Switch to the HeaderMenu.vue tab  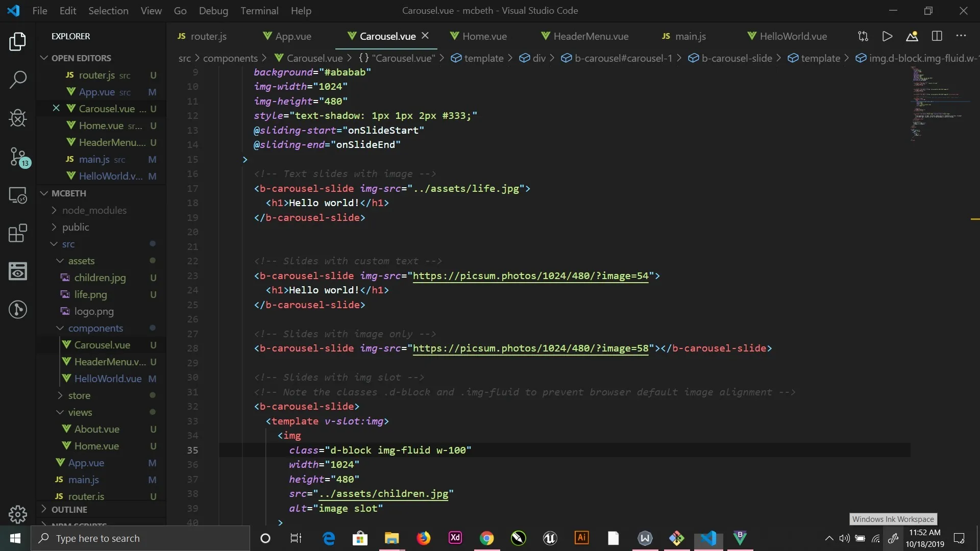(591, 36)
